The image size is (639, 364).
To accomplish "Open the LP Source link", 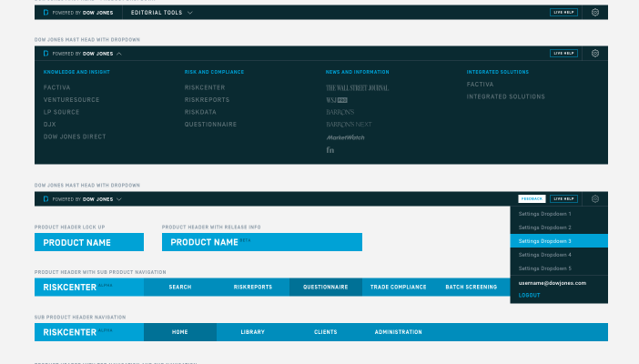I will point(61,112).
